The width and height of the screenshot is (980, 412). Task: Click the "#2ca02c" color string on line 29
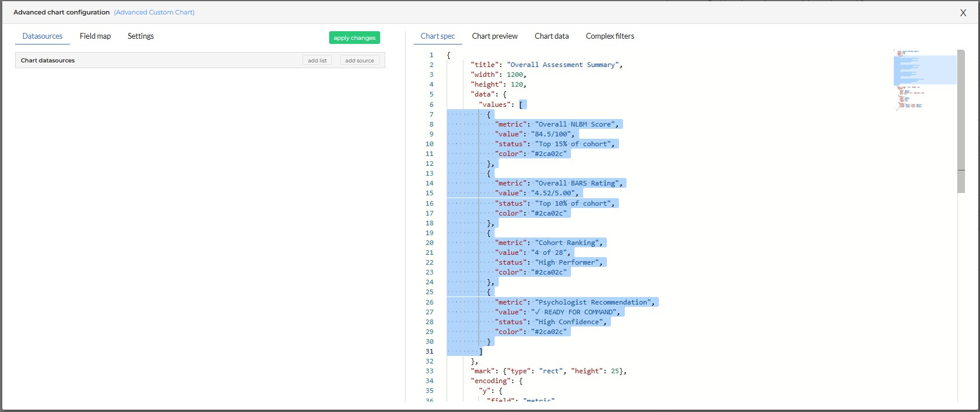[549, 332]
